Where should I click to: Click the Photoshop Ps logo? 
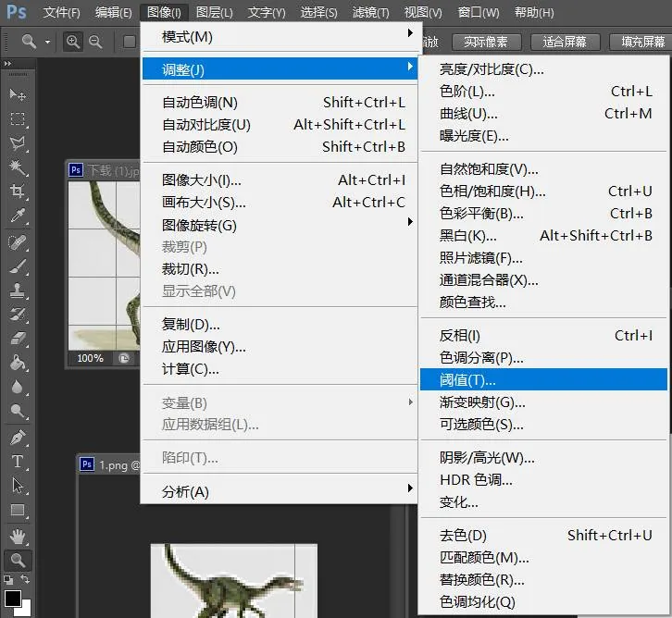pos(17,11)
